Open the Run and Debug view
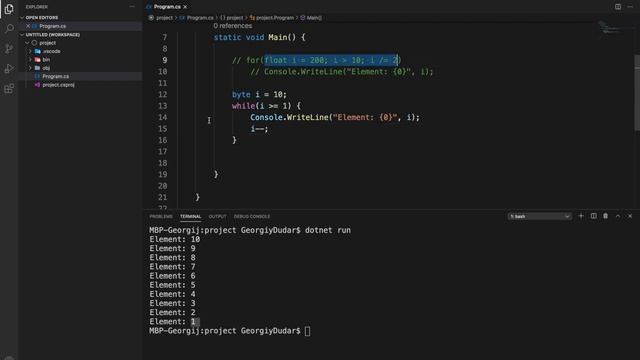Image resolution: width=640 pixels, height=360 pixels. pos(9,69)
